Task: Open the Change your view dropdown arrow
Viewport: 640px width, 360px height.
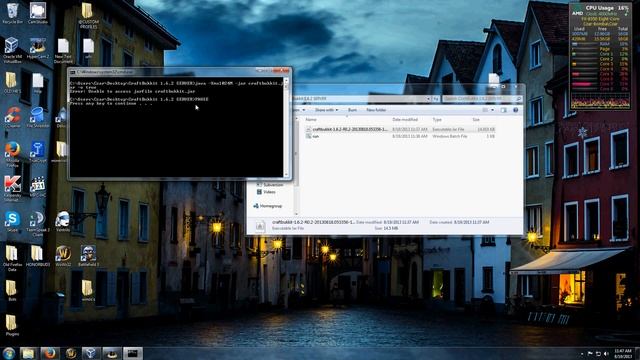Action: click(493, 110)
